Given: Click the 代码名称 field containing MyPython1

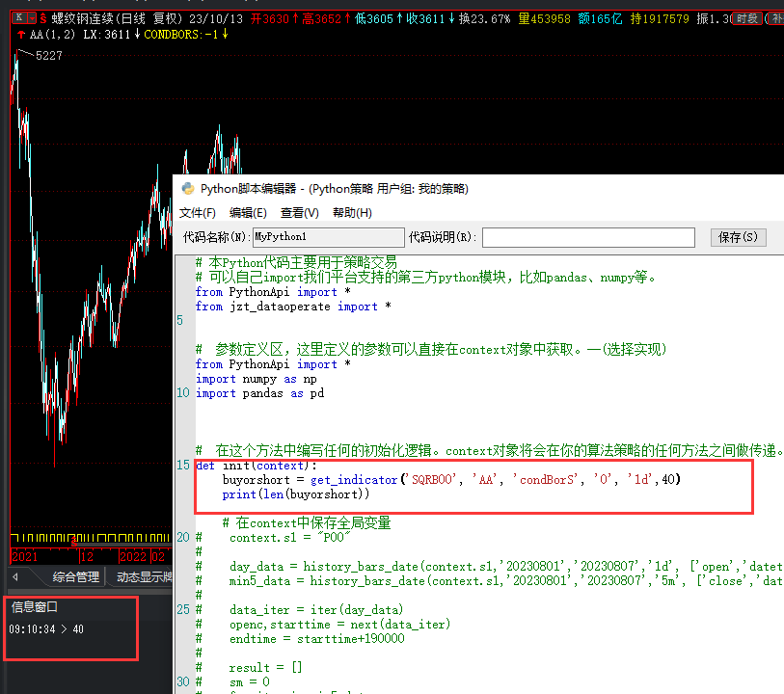Looking at the screenshot, I should coord(329,237).
